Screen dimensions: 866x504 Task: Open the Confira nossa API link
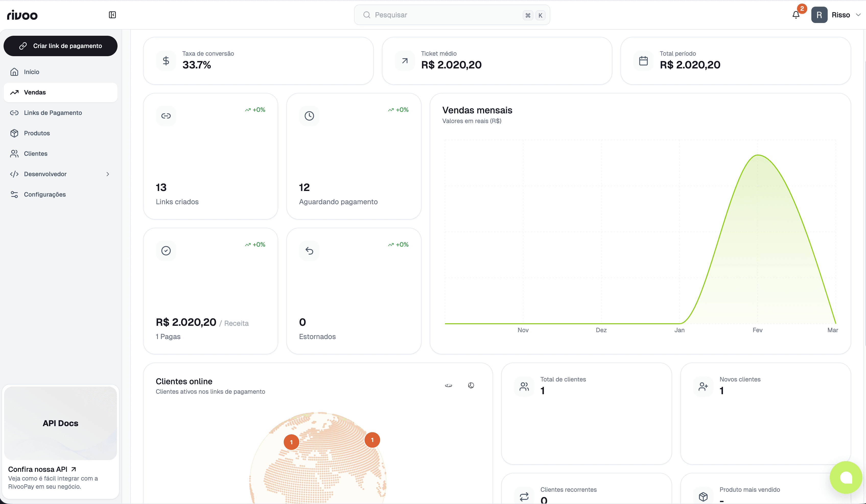click(x=42, y=469)
